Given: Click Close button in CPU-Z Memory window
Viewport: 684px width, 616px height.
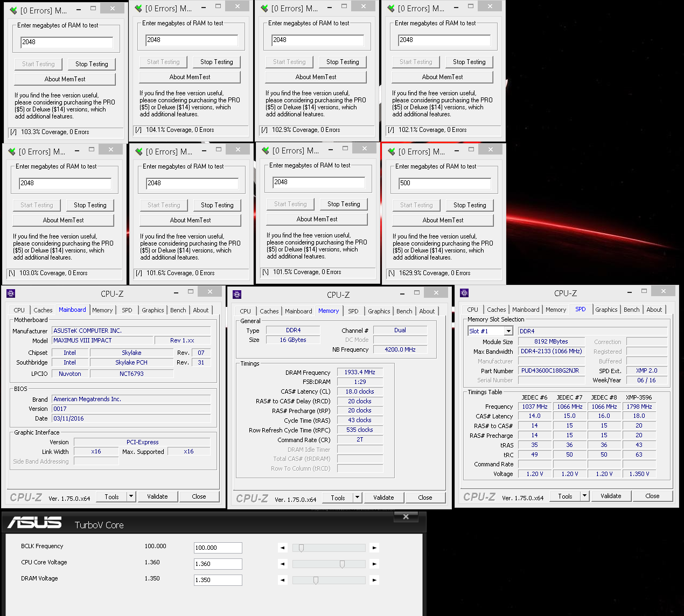Looking at the screenshot, I should tap(425, 498).
